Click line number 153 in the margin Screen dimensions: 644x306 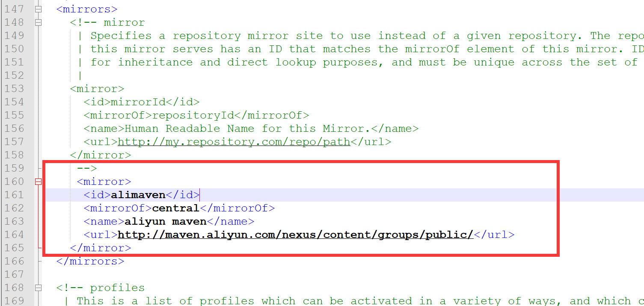14,89
